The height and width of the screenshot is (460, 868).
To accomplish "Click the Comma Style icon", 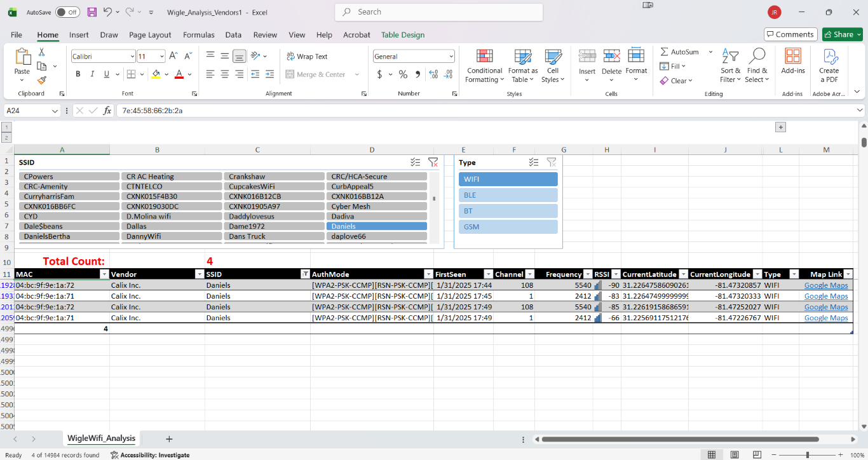I will (x=417, y=74).
